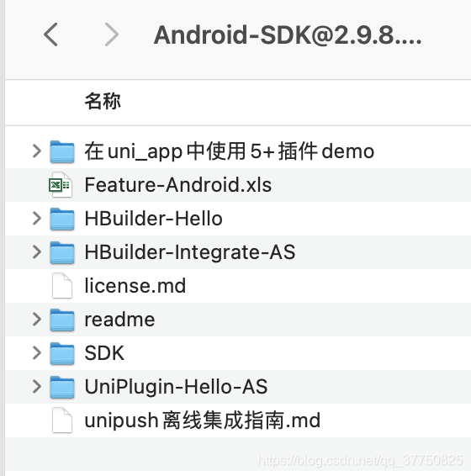
Task: Expand the HBuilder-Hello folder chevron
Action: click(37, 219)
